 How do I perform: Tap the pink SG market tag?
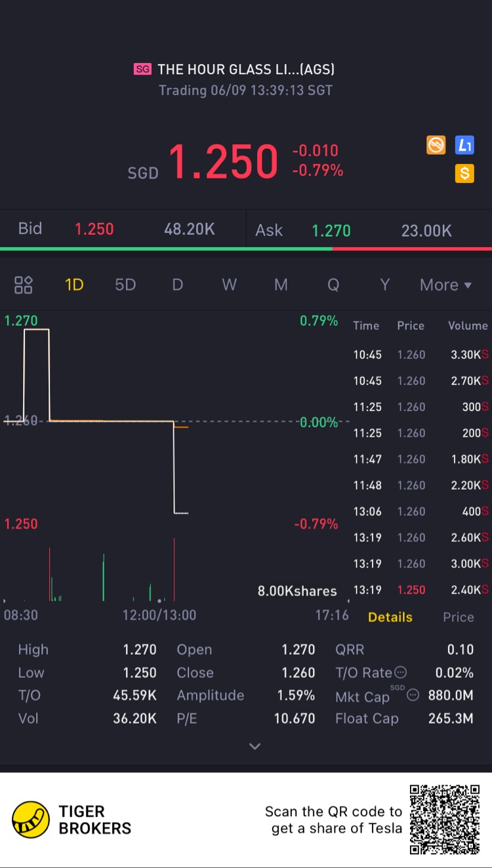pyautogui.click(x=142, y=69)
